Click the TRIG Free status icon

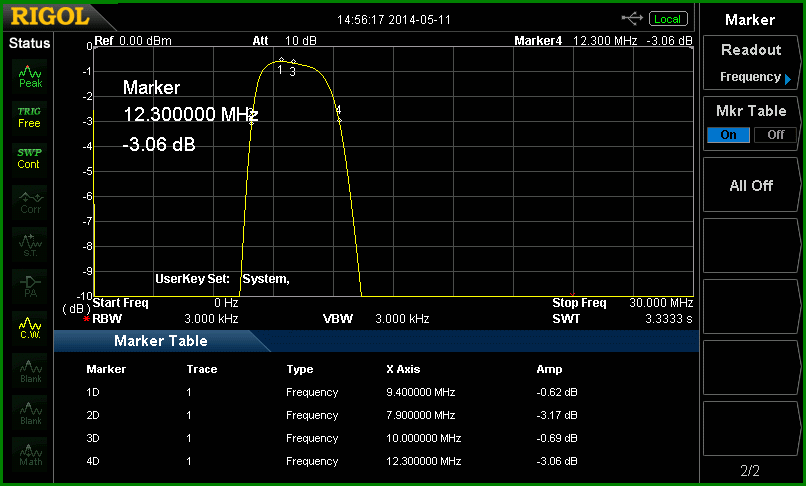pos(29,117)
